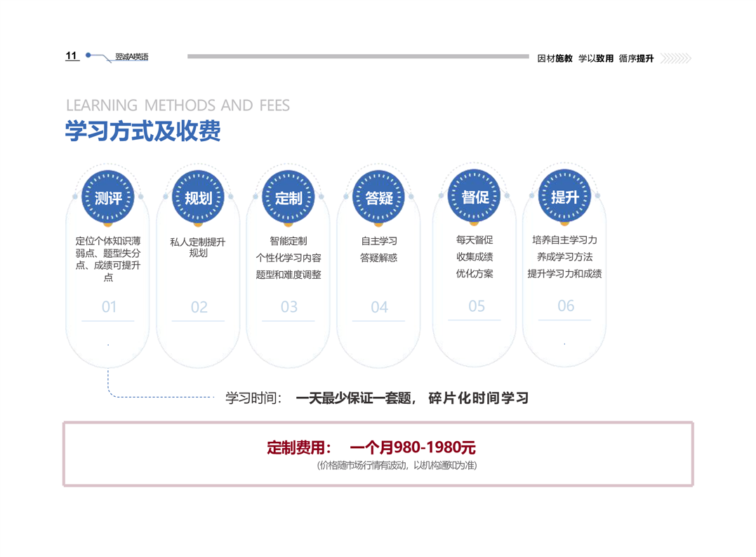Viewport: 756px width, 557px height.
Task: Click the blue 测评 circular badge
Action: 108,198
